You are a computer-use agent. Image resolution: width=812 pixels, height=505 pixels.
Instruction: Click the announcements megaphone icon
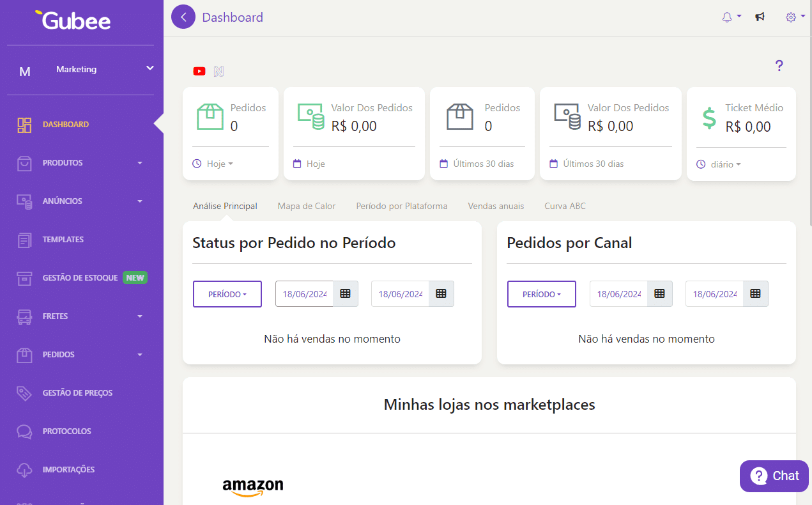(x=760, y=17)
